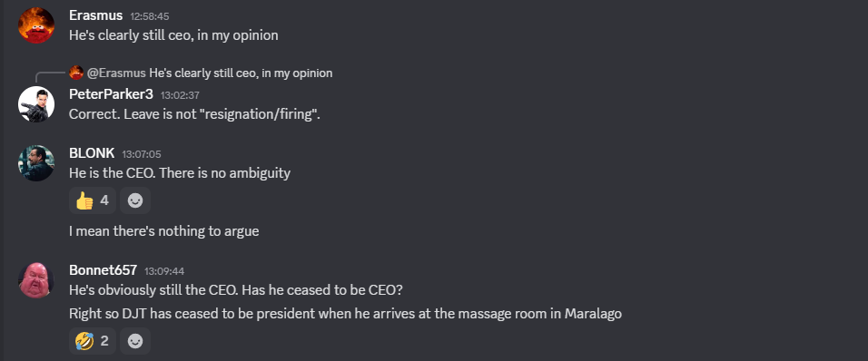This screenshot has width=868, height=361.
Task: Toggle the rolling laughing reaction with 2 votes
Action: [x=93, y=341]
